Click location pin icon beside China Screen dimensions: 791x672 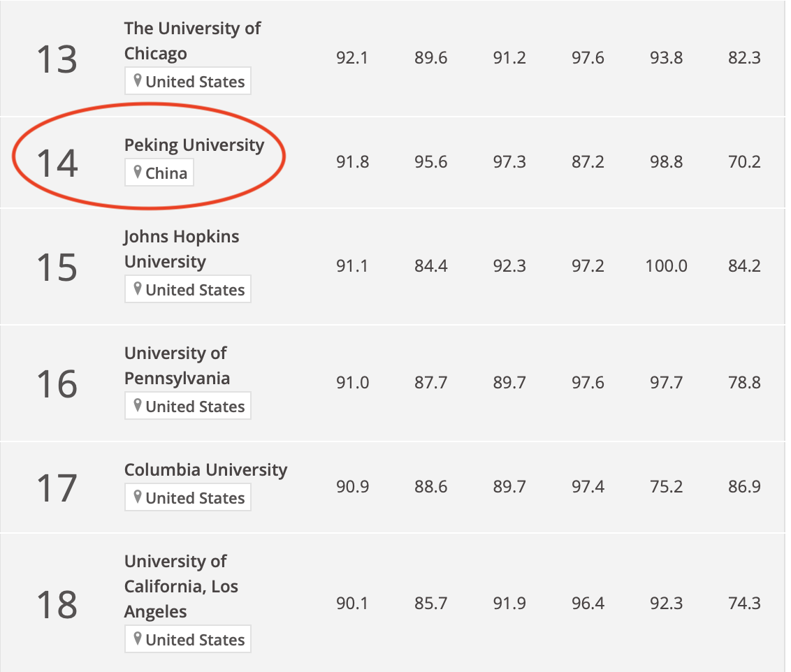pos(137,172)
